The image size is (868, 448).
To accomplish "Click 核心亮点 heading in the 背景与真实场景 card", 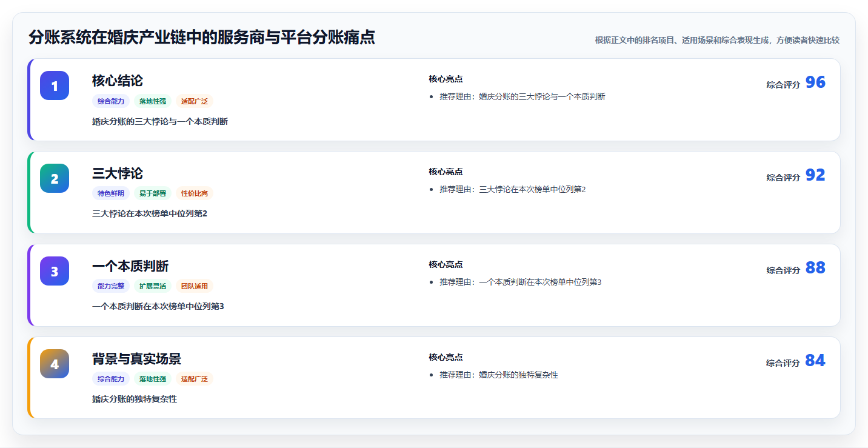I will [446, 357].
